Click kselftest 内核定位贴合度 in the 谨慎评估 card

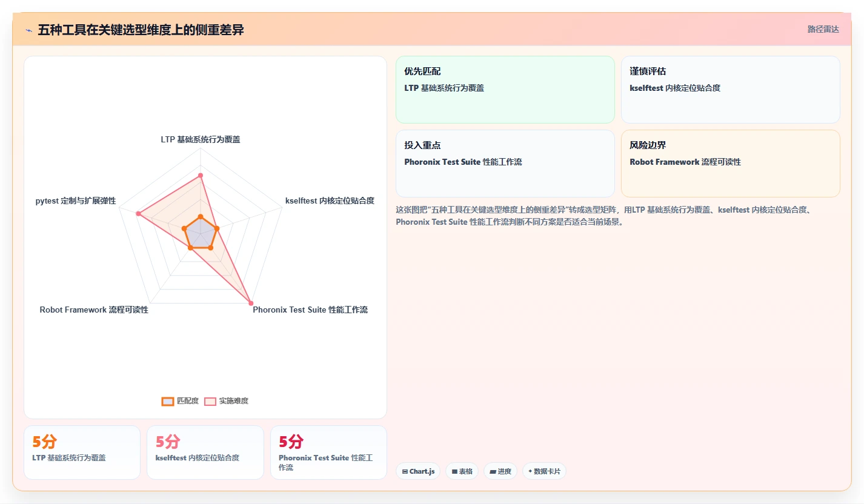[675, 88]
